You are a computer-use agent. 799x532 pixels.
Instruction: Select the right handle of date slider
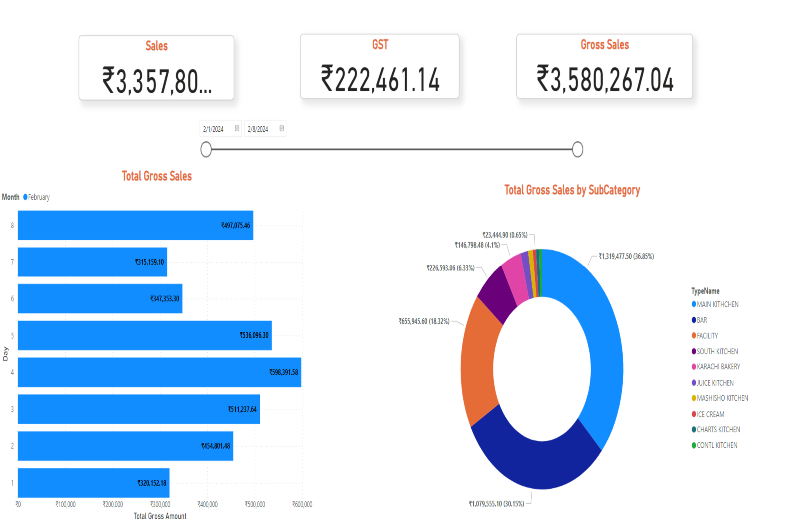[577, 149]
